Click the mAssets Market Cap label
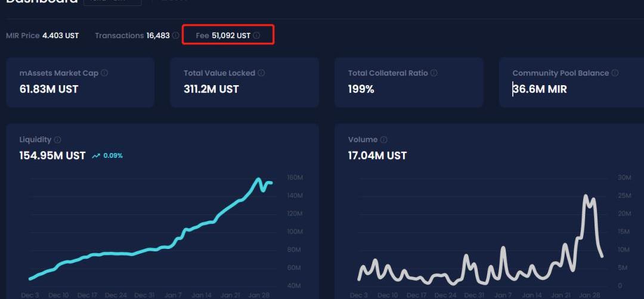Viewport: 644px width, 299px height. point(58,73)
